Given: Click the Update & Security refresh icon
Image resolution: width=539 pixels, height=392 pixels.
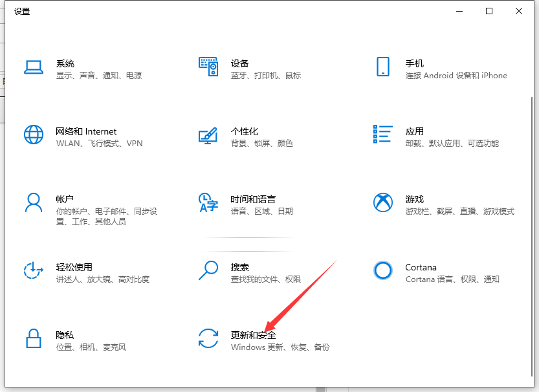Looking at the screenshot, I should [x=208, y=338].
